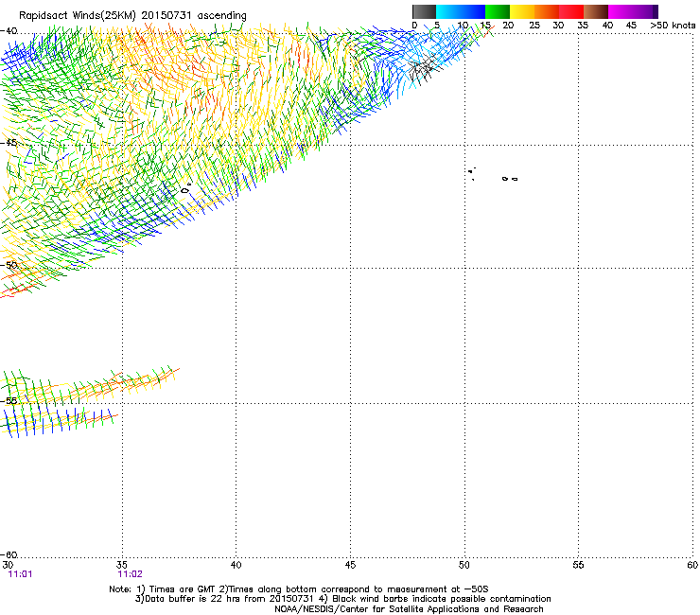The image size is (700, 615).
Task: Click the '-60' latitude axis label
Action: click(9, 554)
